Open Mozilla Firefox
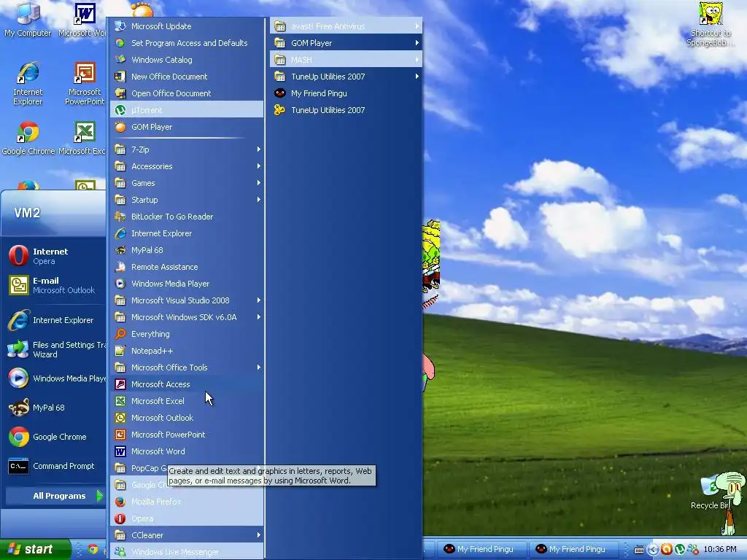The height and width of the screenshot is (560, 747). coord(186,502)
